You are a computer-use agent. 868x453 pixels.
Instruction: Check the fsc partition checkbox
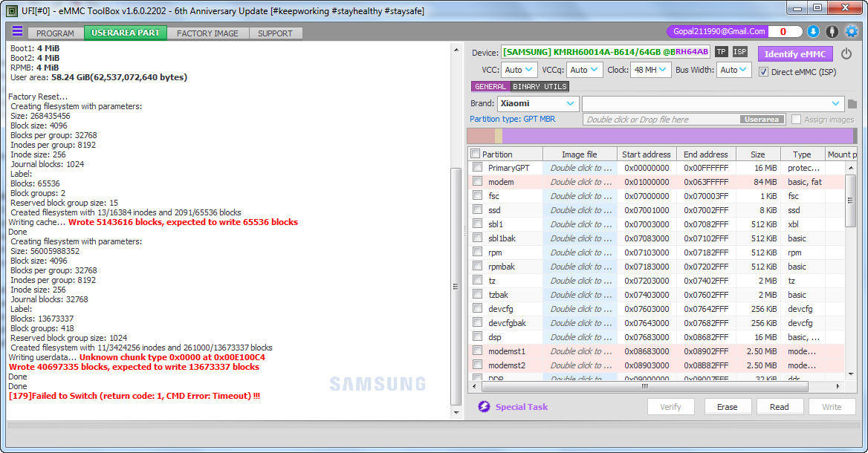[477, 195]
